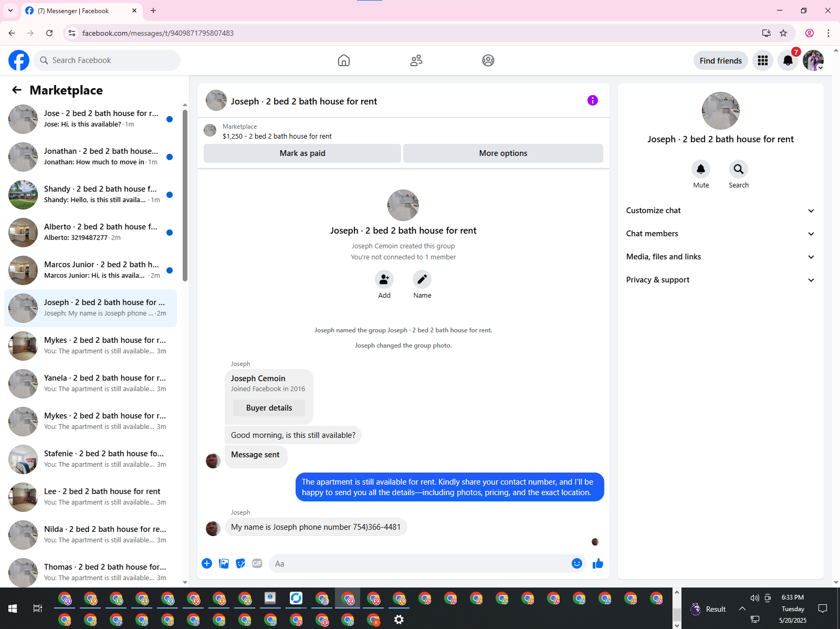The height and width of the screenshot is (629, 840).
Task: Reload the page in the browser
Action: 49,33
